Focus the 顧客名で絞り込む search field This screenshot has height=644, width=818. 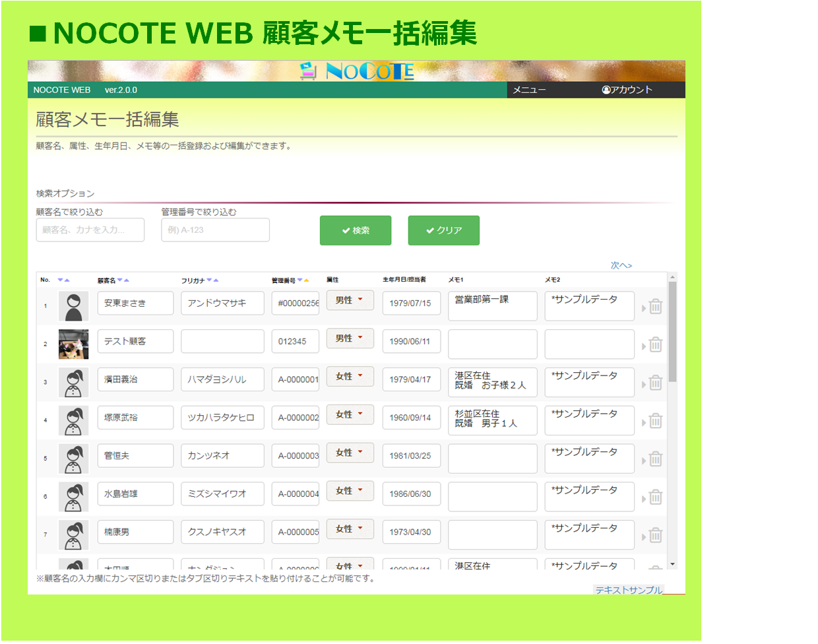click(90, 230)
